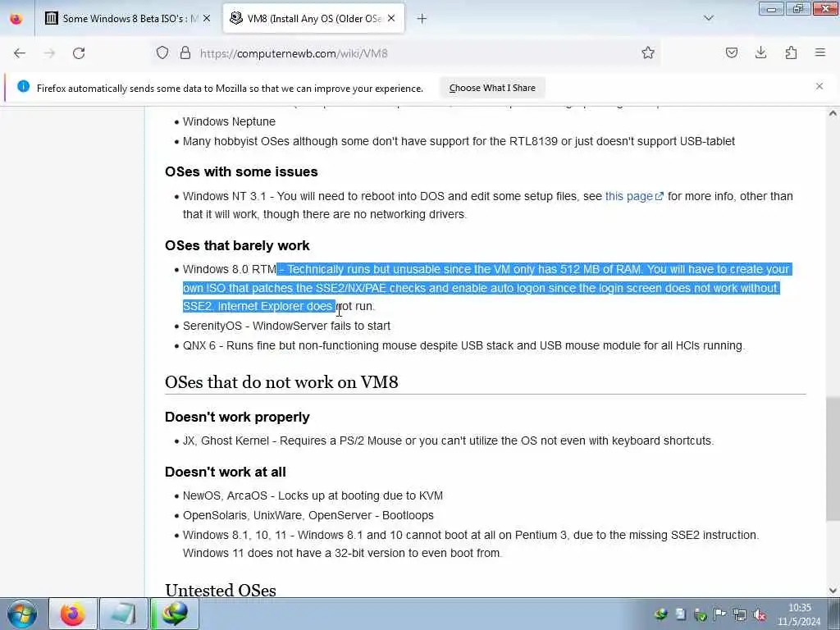
Task: Click 'Many hobbyist OSes' list item
Action: (x=459, y=141)
